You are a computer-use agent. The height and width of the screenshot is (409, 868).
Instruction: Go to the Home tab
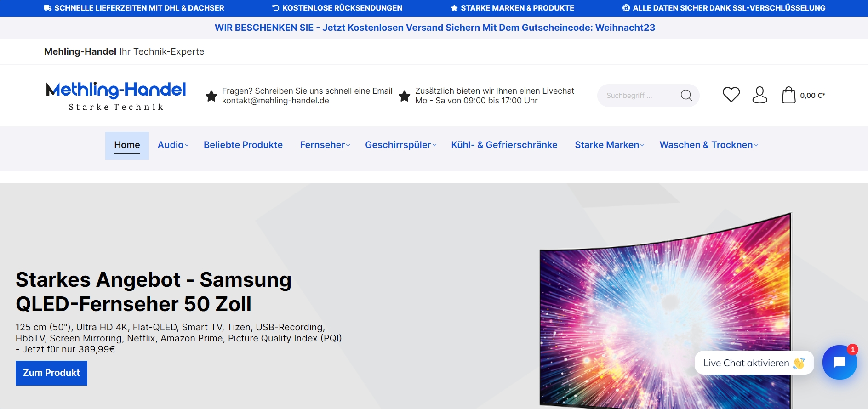(127, 146)
